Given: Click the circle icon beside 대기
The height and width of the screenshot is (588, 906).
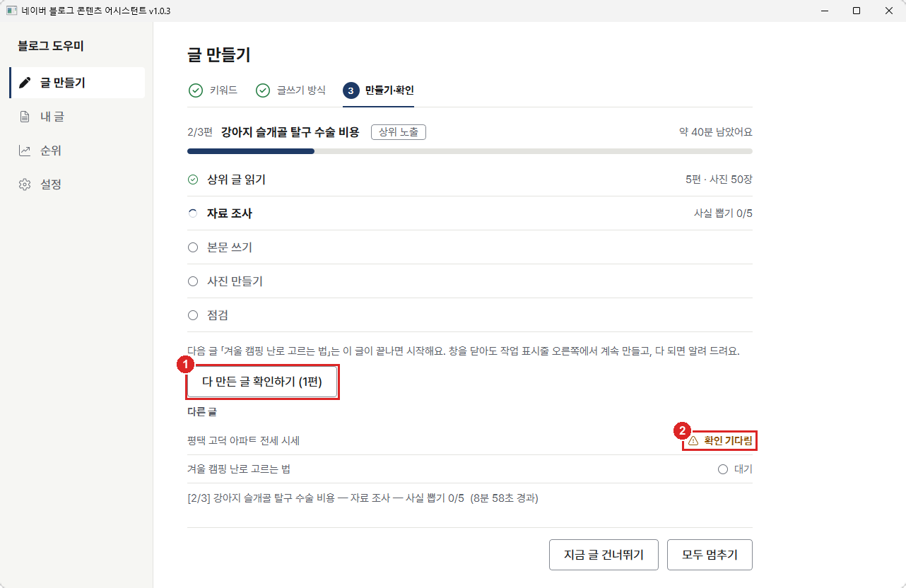Looking at the screenshot, I should [722, 469].
